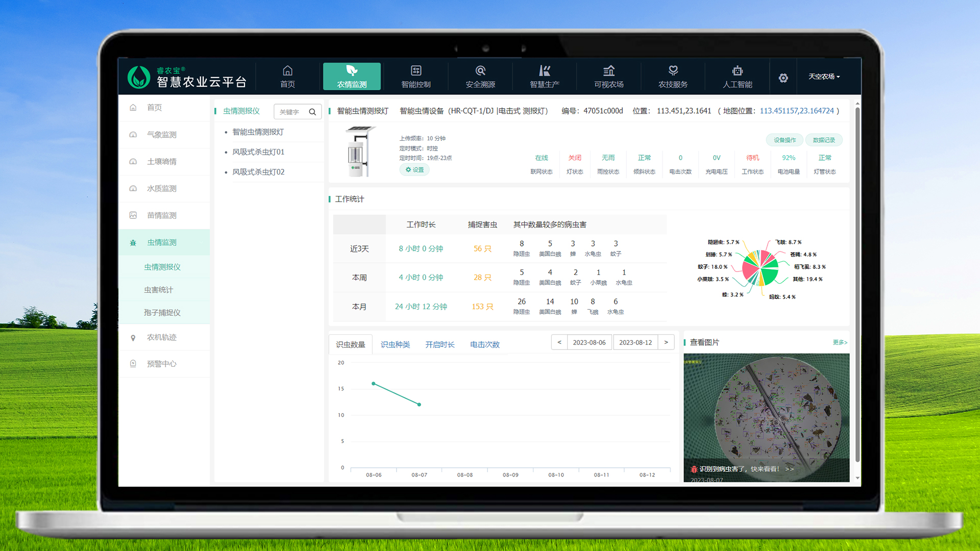This screenshot has width=980, height=551.
Task: Click sidebar 水质监测 gauge icon
Action: tap(133, 189)
